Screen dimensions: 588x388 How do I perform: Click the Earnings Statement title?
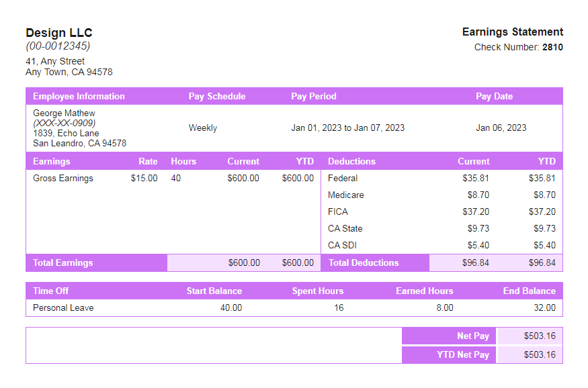click(513, 32)
